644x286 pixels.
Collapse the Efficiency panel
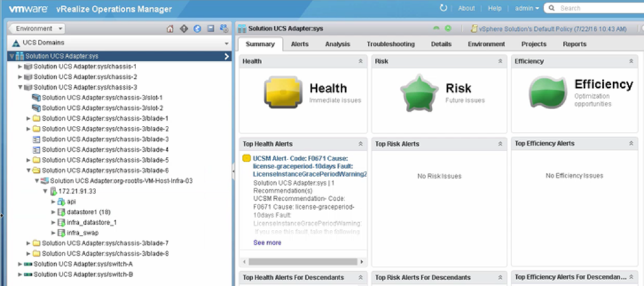click(631, 61)
